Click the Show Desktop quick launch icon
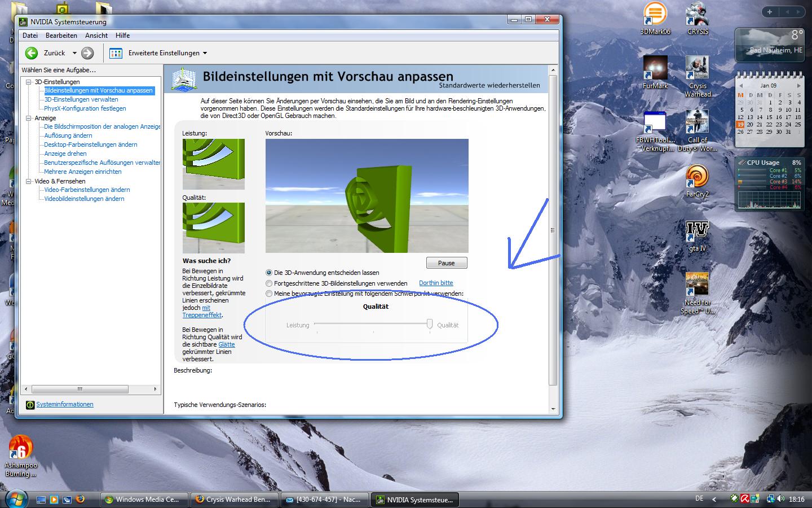This screenshot has height=508, width=812. coord(41,500)
